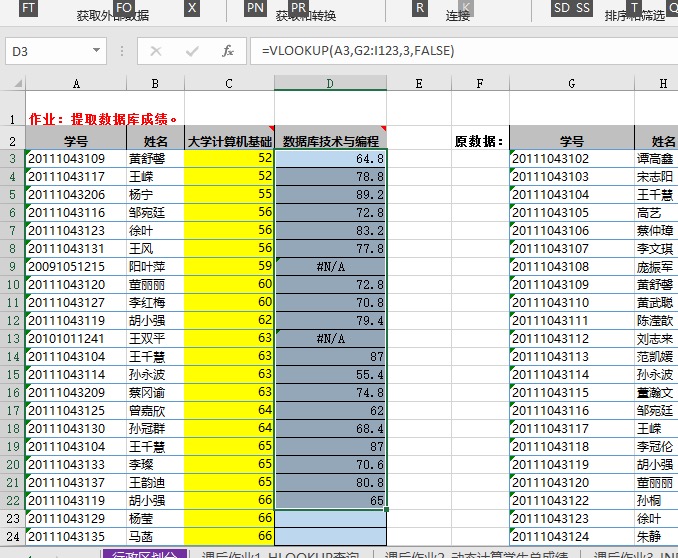
Task: Click the 数据库技术与编程 header cell
Action: click(330, 141)
